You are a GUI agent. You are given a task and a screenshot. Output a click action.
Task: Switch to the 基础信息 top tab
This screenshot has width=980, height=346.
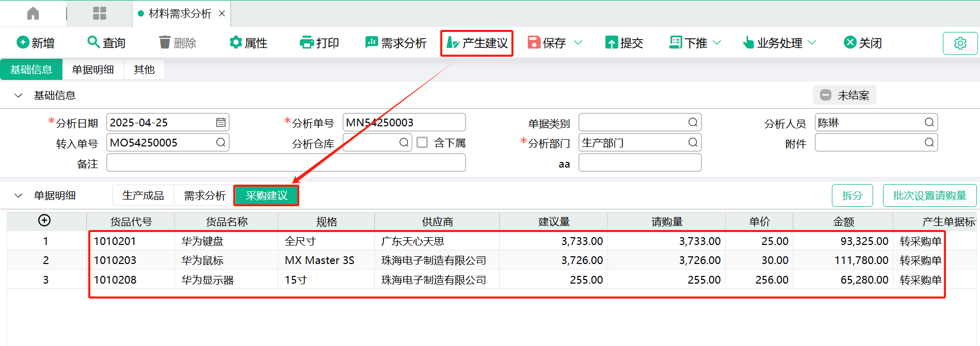[x=31, y=70]
